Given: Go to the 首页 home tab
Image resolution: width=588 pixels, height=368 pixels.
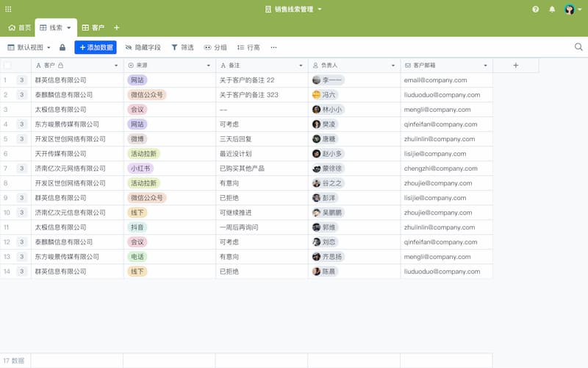Looking at the screenshot, I should [20, 28].
